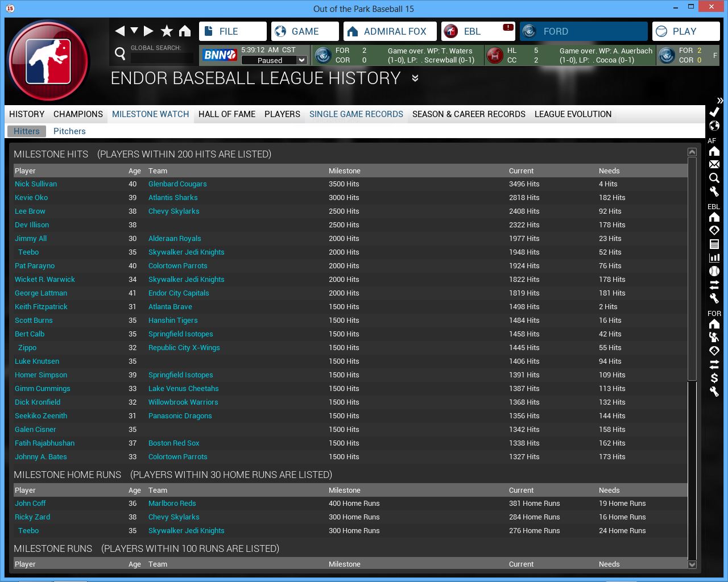
Task: Open the bar chart statistics icon
Action: pyautogui.click(x=714, y=257)
